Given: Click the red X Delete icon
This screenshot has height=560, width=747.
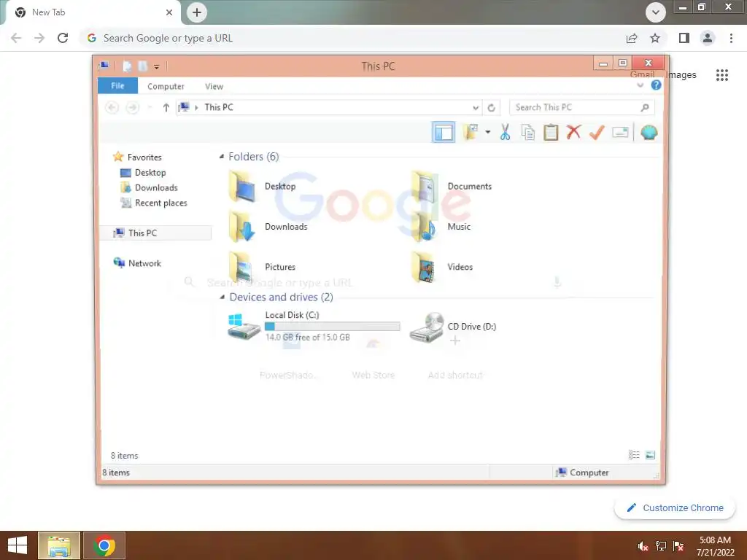Looking at the screenshot, I should point(573,132).
